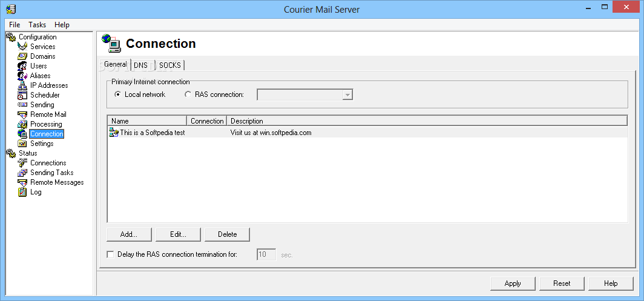
Task: Click the Connection globe icon in tree
Action: click(x=22, y=134)
